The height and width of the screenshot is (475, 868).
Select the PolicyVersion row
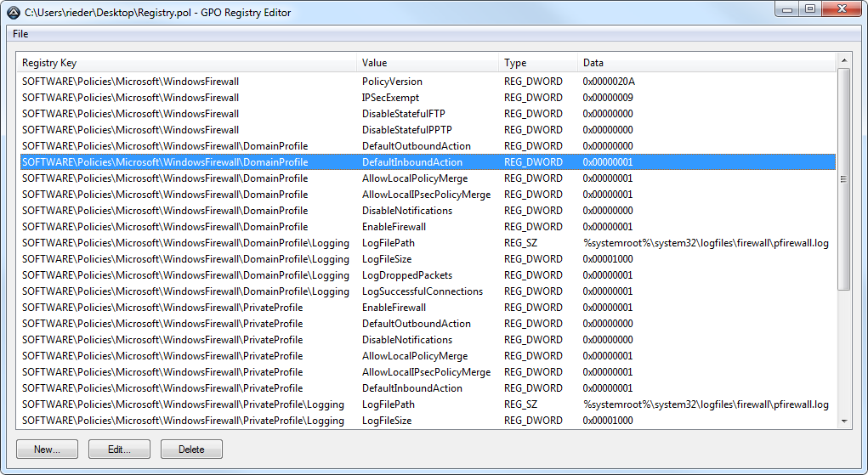426,82
